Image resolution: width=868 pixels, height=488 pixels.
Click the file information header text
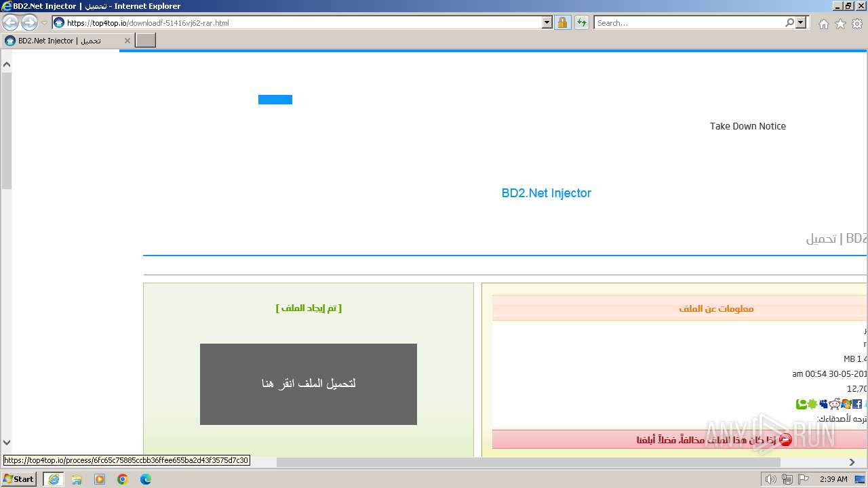716,309
